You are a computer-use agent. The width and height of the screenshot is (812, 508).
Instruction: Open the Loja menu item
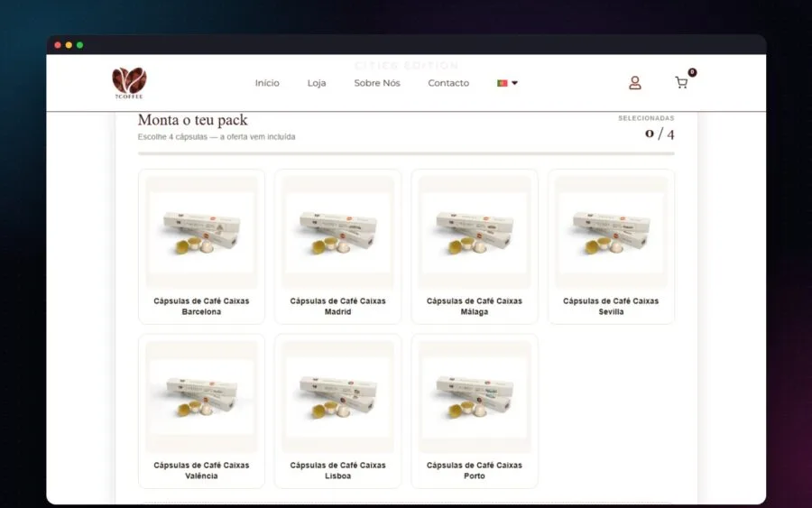[x=317, y=83]
